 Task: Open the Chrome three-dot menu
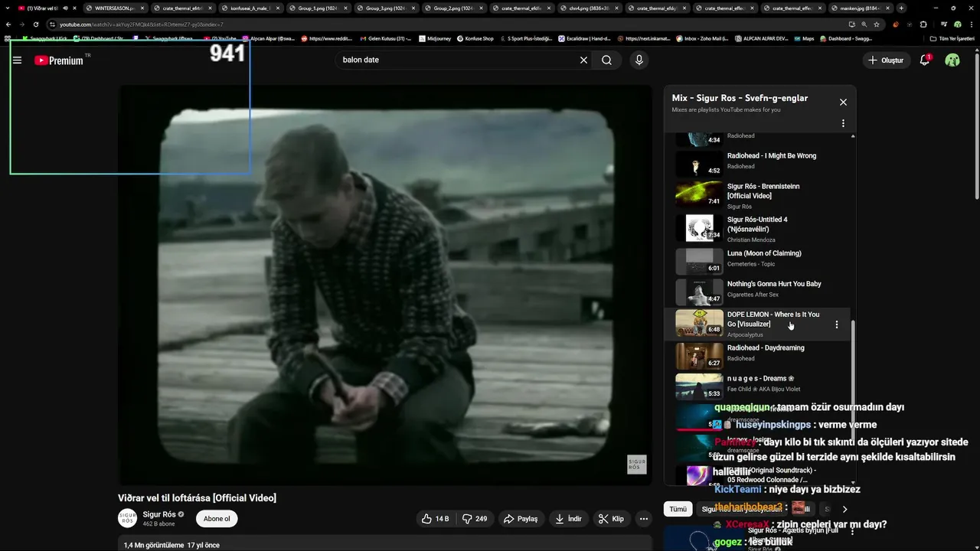[971, 24]
